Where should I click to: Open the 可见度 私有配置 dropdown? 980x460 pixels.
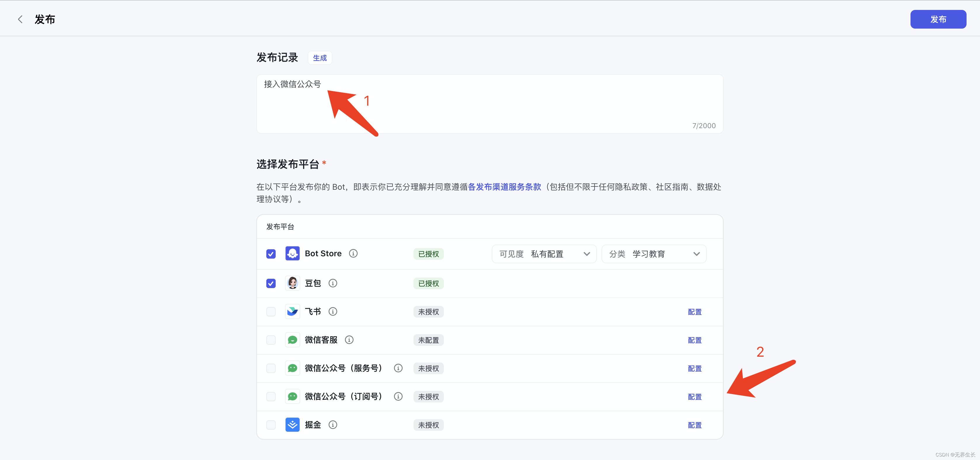544,254
